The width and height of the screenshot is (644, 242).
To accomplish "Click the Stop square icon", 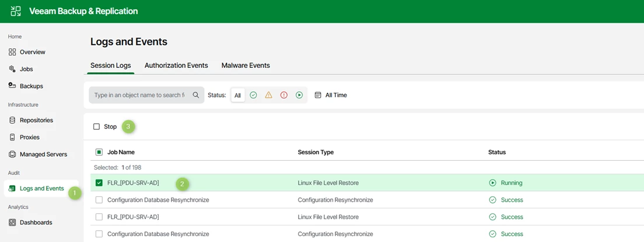I will [x=96, y=127].
